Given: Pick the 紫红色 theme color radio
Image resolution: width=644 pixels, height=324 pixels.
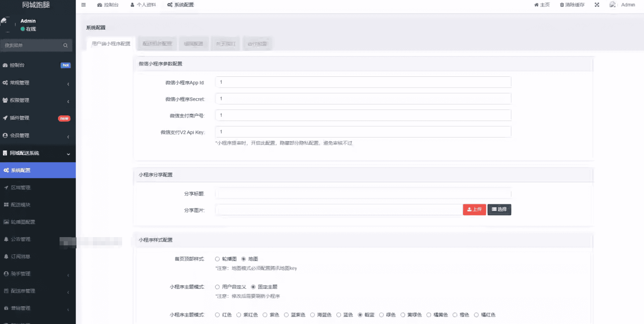Looking at the screenshot, I should [x=239, y=315].
